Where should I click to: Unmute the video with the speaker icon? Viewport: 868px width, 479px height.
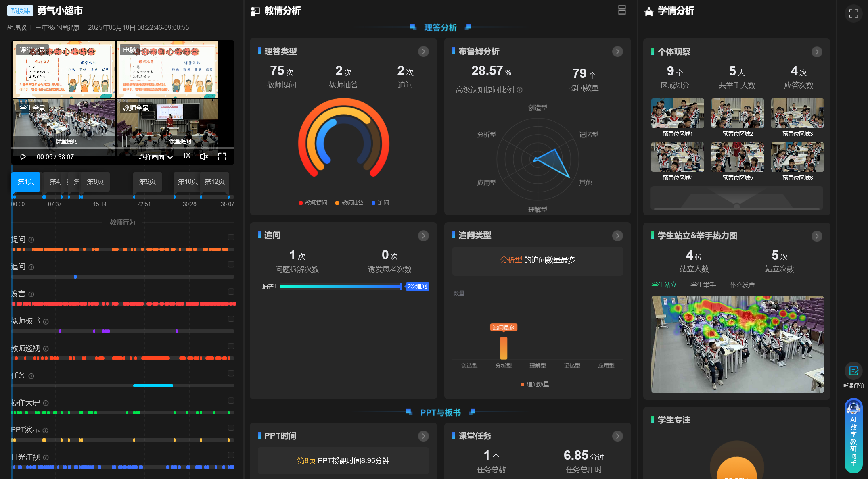(204, 157)
